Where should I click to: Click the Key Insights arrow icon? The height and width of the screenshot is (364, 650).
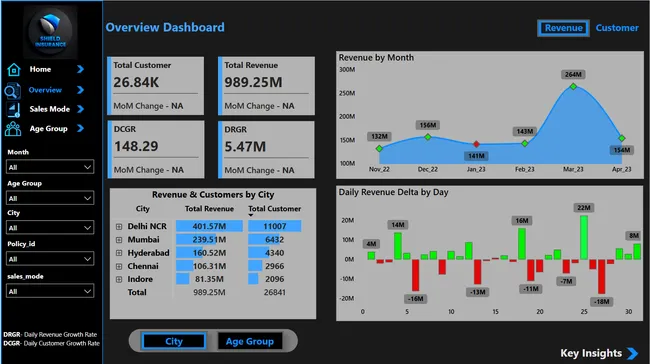point(632,353)
